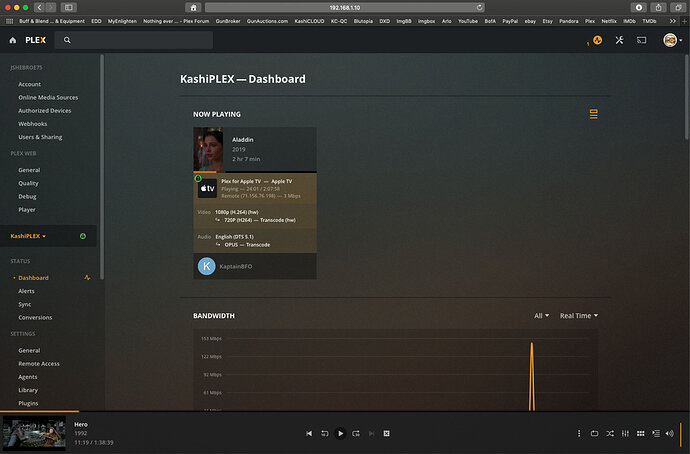Click the KaptainBFO user avatar
The image size is (690, 454).
[206, 266]
